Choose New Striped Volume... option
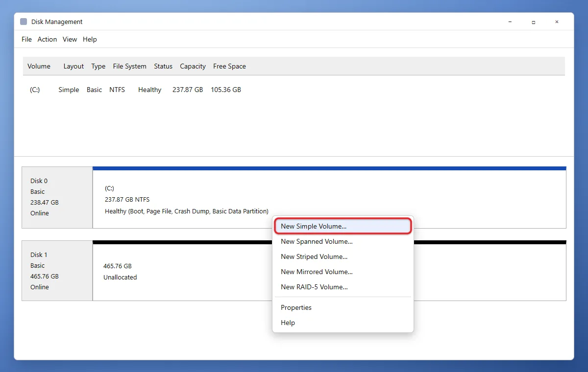 [343, 256]
